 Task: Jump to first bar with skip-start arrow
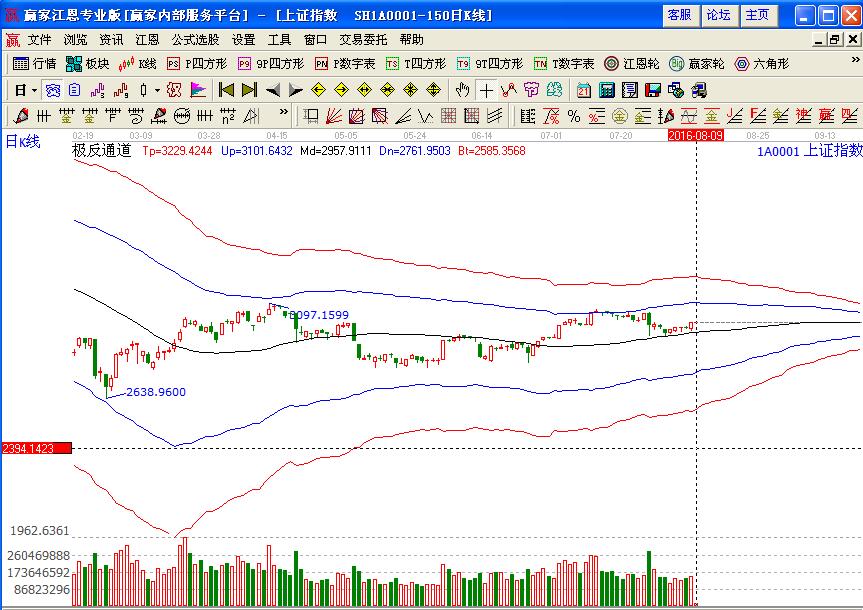pyautogui.click(x=227, y=90)
